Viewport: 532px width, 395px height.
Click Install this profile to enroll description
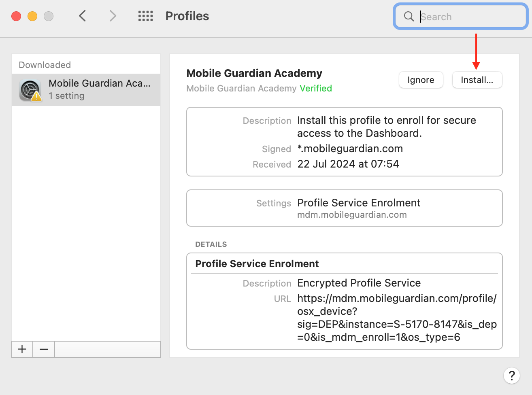click(387, 127)
